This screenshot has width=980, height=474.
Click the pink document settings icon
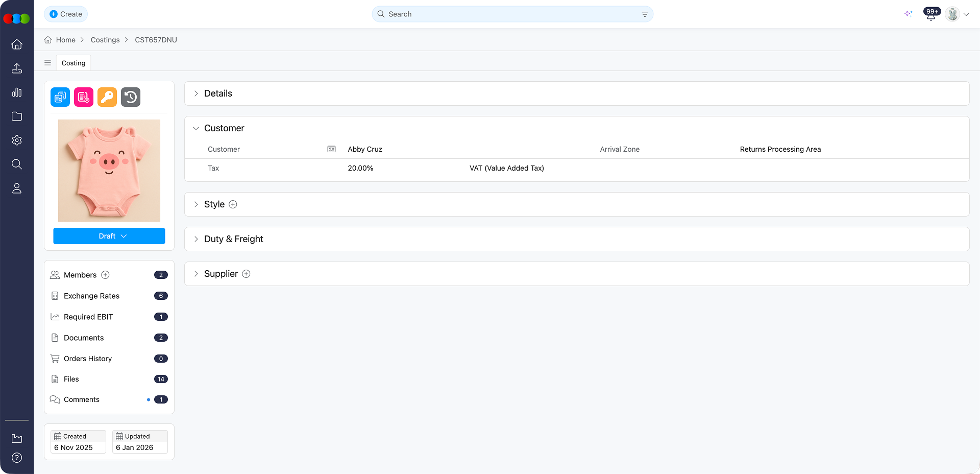tap(84, 97)
